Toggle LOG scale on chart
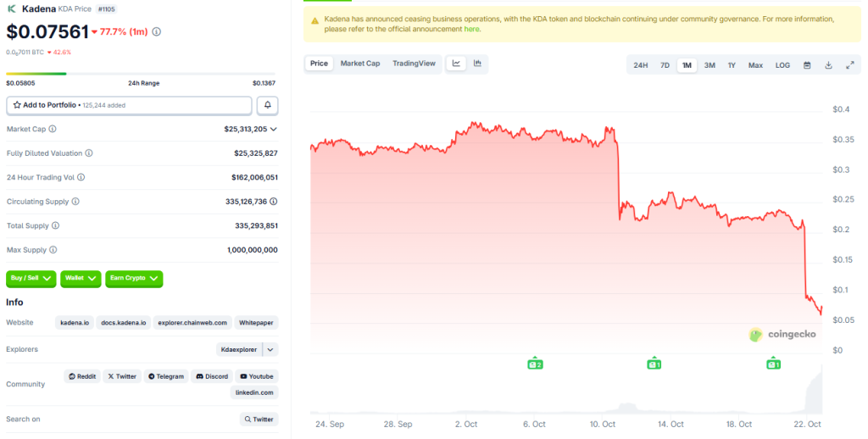 782,65
